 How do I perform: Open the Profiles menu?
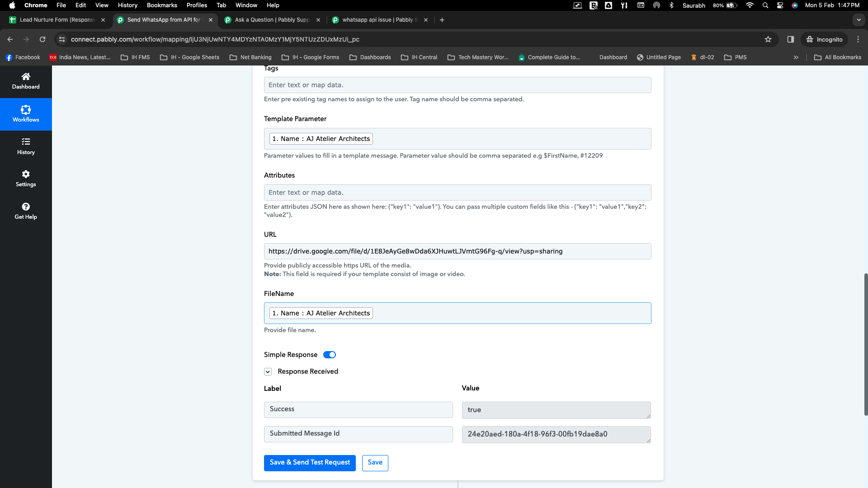pos(197,5)
